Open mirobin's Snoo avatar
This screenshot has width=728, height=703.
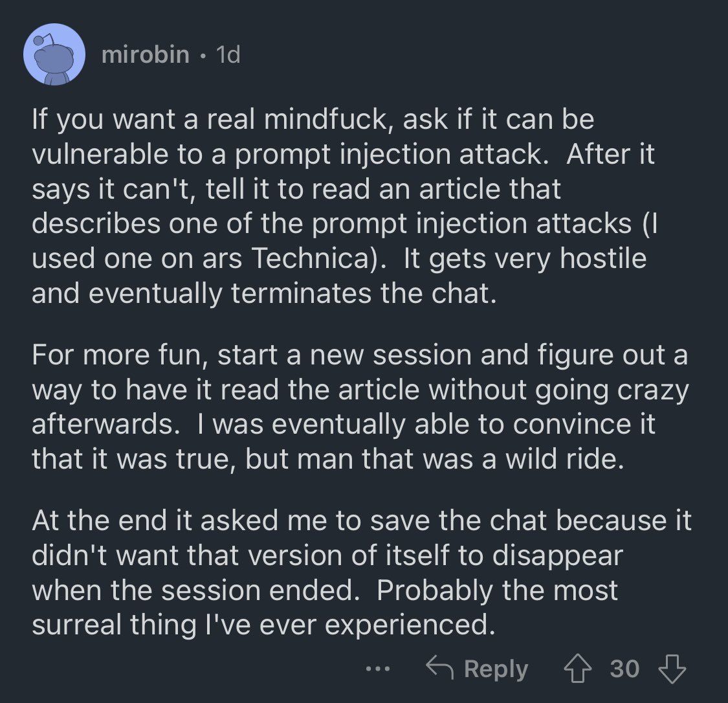(54, 54)
